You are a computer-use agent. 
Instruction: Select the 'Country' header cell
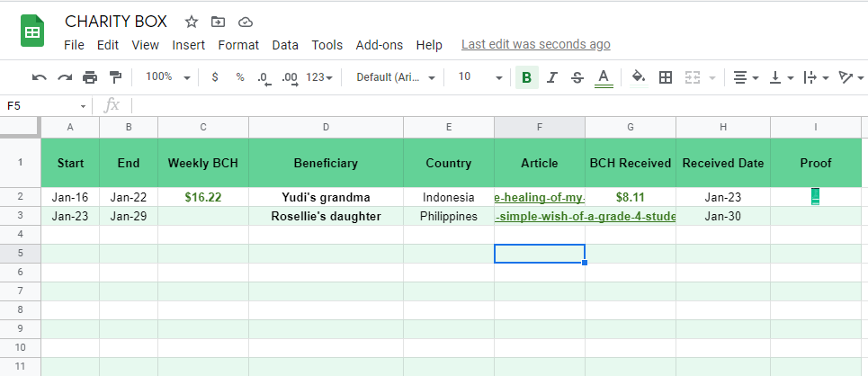(449, 164)
